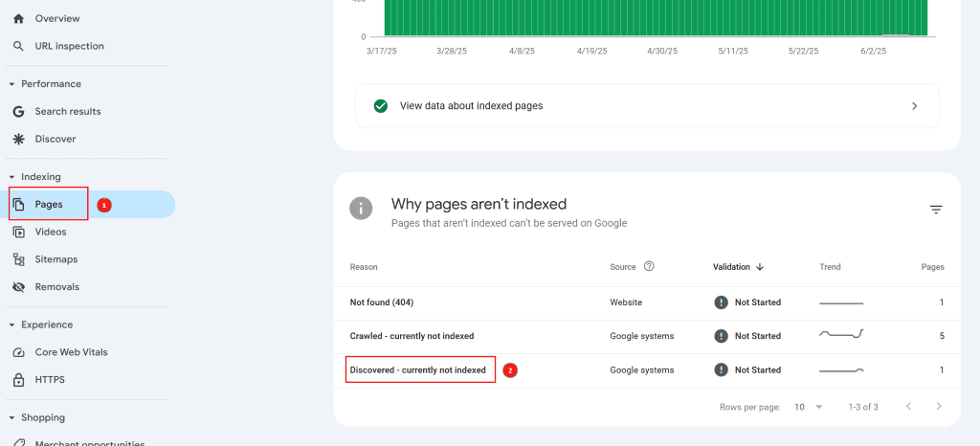This screenshot has width=980, height=446.
Task: Click the chevron arrow on View data about indexed pages
Action: pyautogui.click(x=914, y=106)
